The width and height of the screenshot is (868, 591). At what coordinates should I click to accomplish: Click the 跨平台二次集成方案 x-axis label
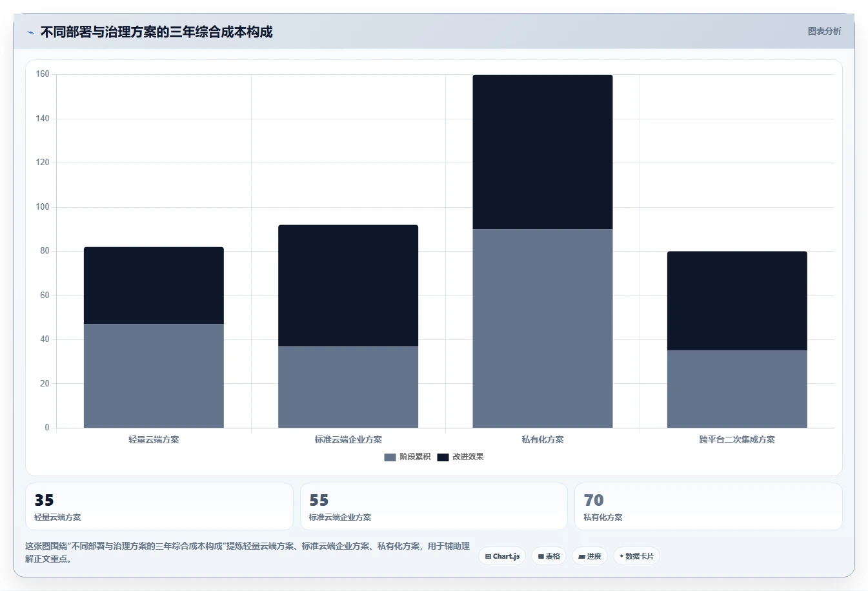coord(737,439)
